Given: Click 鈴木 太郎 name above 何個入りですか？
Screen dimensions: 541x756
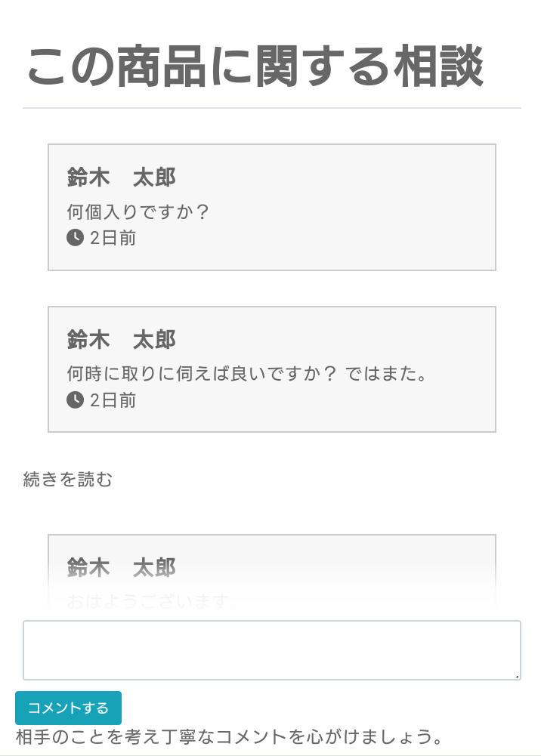Looking at the screenshot, I should [x=121, y=177].
